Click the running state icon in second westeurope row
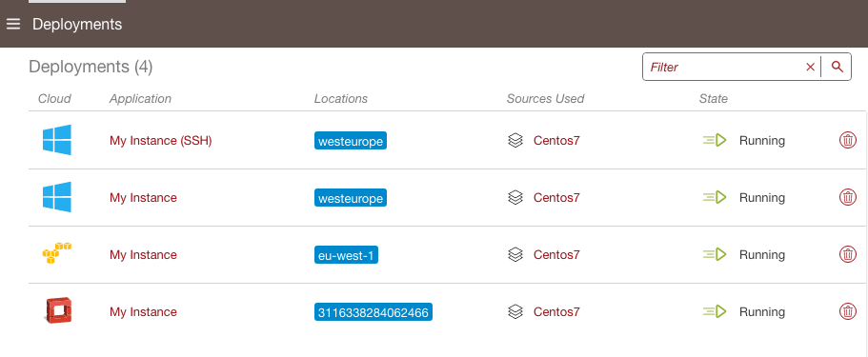868x357 pixels. 715,198
